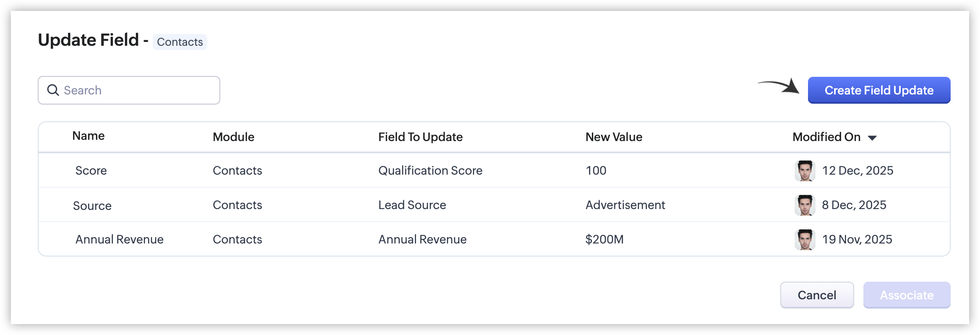Screen dimensions: 980x335
Task: Click the Associate button
Action: [x=907, y=295]
